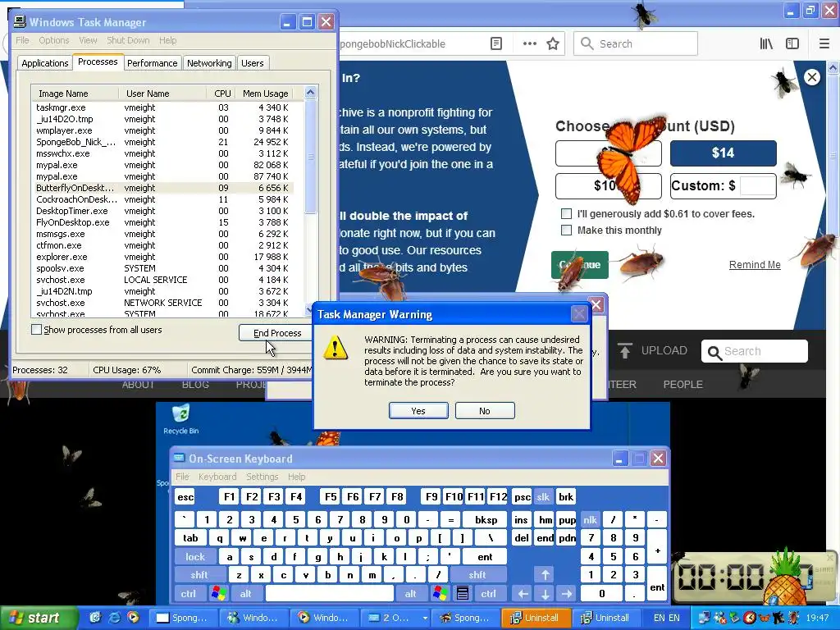This screenshot has width=840, height=630.
Task: Switch to the Networking tab
Action: click(209, 63)
